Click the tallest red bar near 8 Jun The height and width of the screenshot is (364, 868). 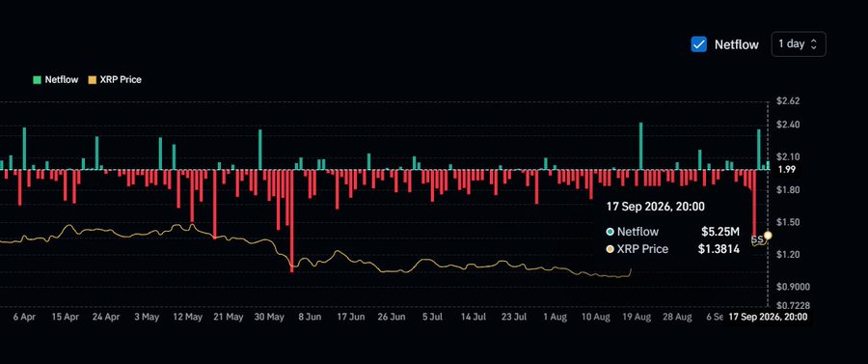click(291, 220)
